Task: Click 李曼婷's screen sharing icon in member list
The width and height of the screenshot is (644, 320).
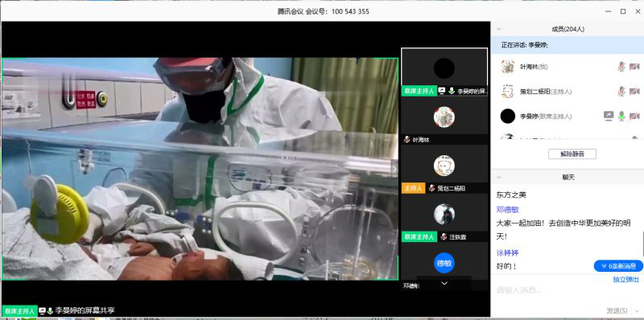Action: [x=609, y=116]
